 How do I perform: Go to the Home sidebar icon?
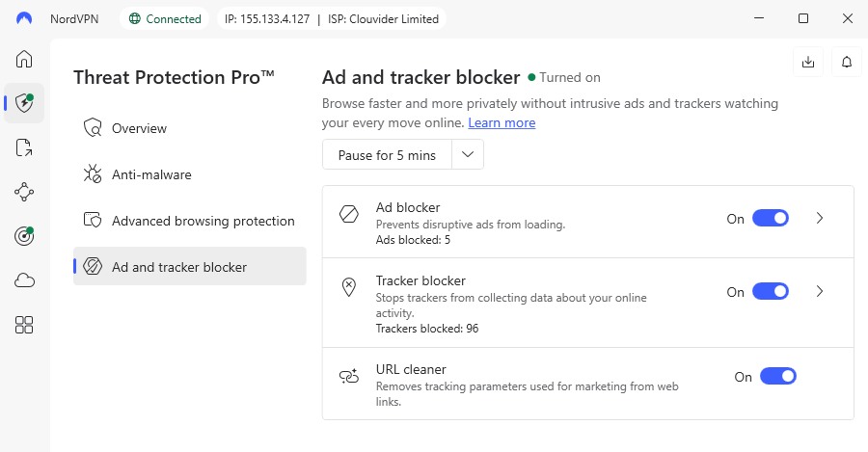24,59
